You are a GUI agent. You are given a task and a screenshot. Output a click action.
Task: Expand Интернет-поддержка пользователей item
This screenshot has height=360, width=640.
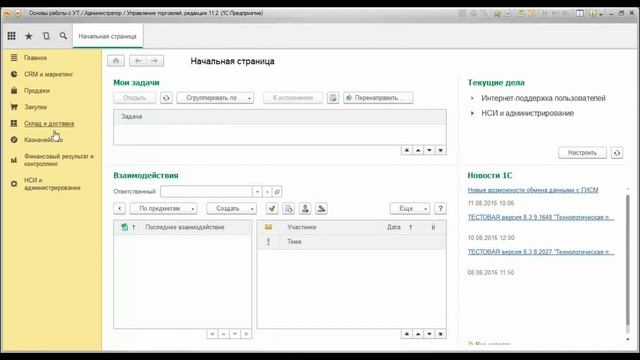[472, 98]
